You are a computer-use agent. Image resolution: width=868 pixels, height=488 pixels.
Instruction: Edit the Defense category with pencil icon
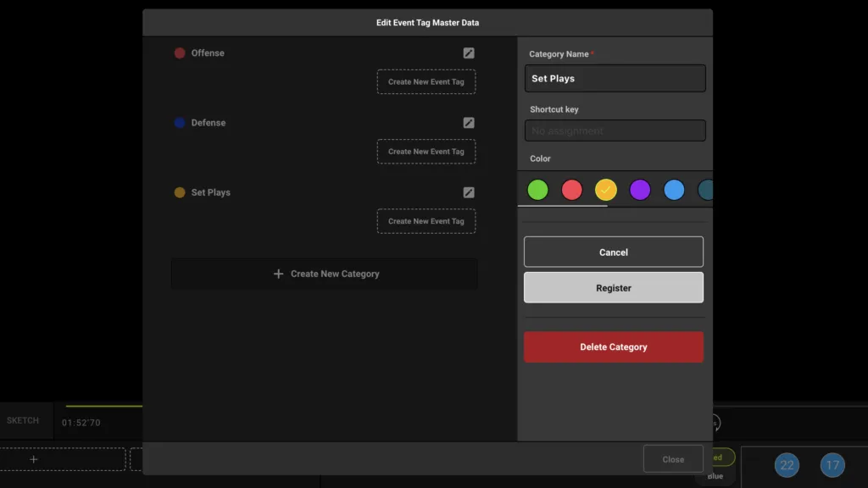click(468, 123)
